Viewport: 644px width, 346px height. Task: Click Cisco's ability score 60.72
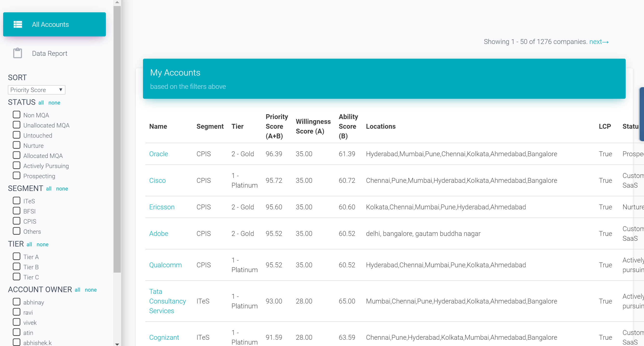347,180
